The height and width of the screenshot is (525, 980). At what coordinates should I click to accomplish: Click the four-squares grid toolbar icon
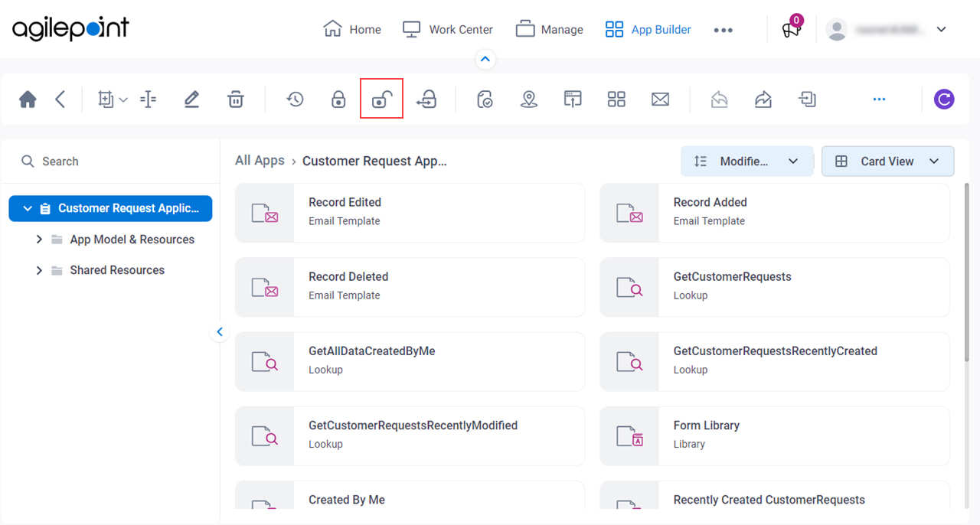[616, 99]
